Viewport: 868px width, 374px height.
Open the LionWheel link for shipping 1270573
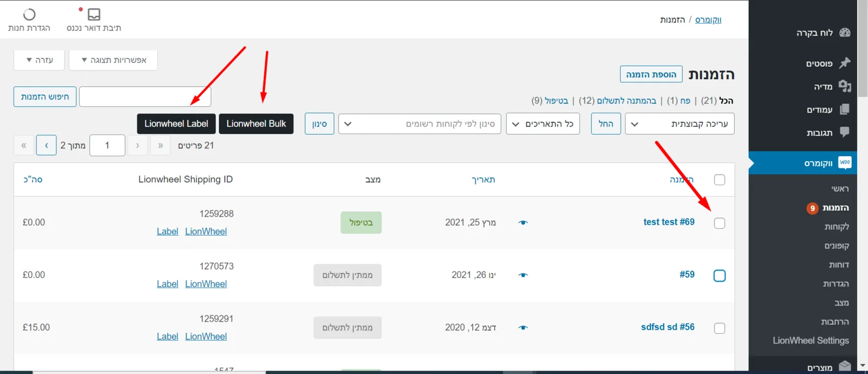point(206,284)
